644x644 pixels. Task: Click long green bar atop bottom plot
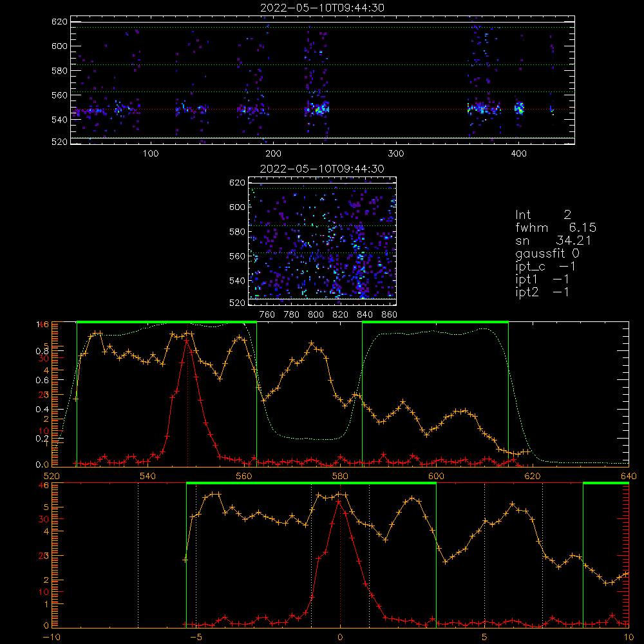311,483
